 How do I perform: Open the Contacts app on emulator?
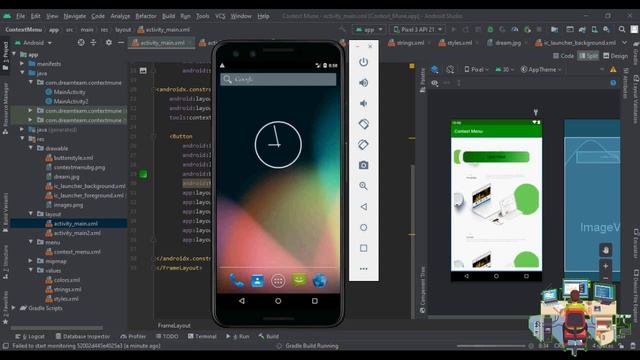[258, 280]
